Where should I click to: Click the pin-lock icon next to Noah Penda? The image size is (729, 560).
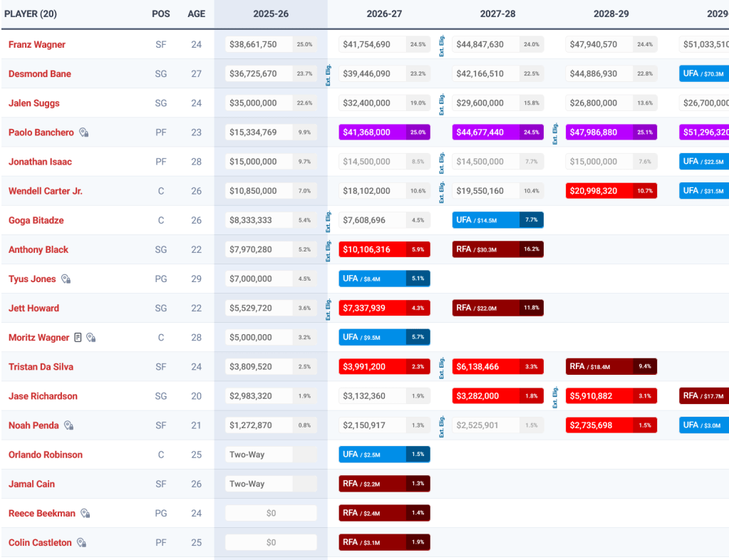coord(68,425)
